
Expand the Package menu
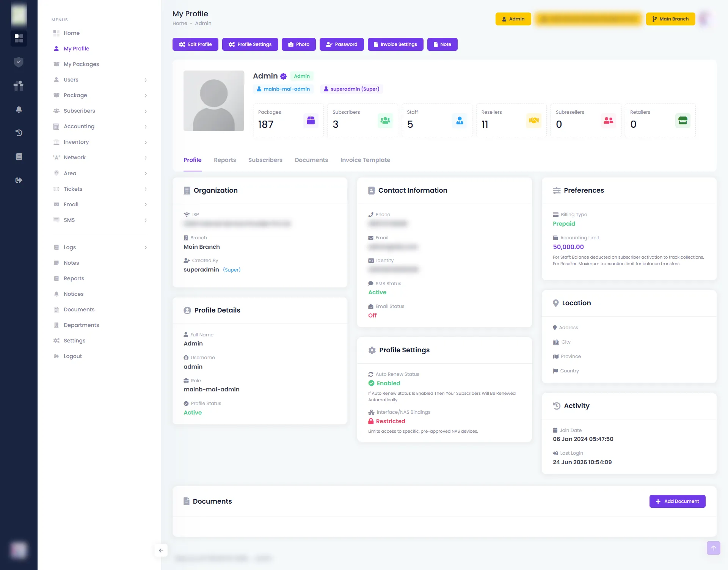(x=100, y=95)
